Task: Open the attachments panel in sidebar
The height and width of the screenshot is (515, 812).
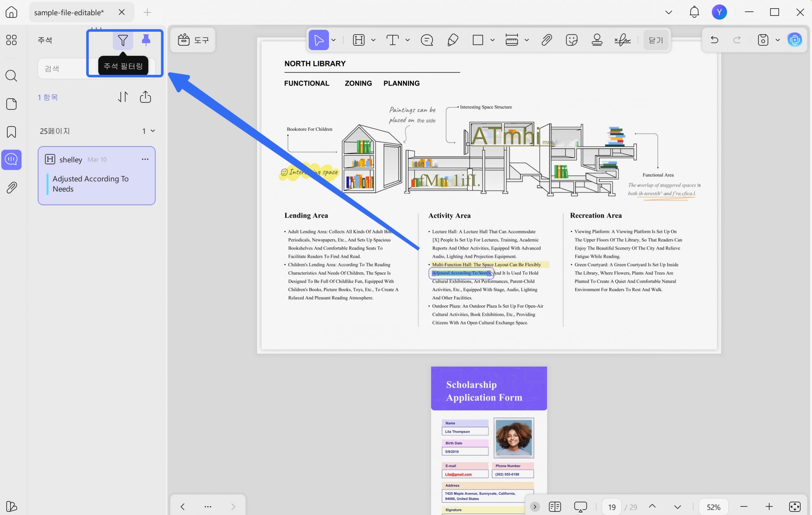Action: click(11, 188)
